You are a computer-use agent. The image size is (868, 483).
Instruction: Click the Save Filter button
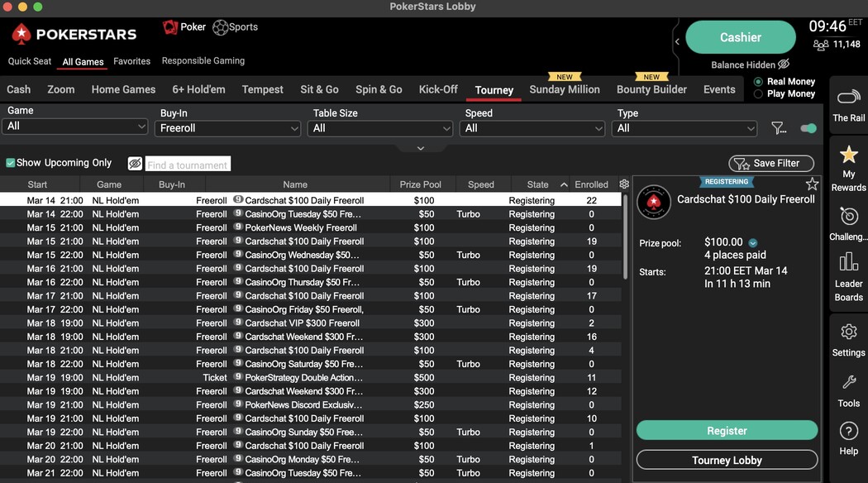[x=771, y=164]
